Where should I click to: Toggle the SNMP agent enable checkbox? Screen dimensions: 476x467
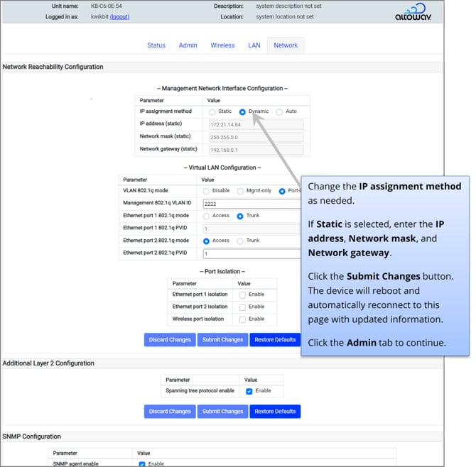point(142,464)
